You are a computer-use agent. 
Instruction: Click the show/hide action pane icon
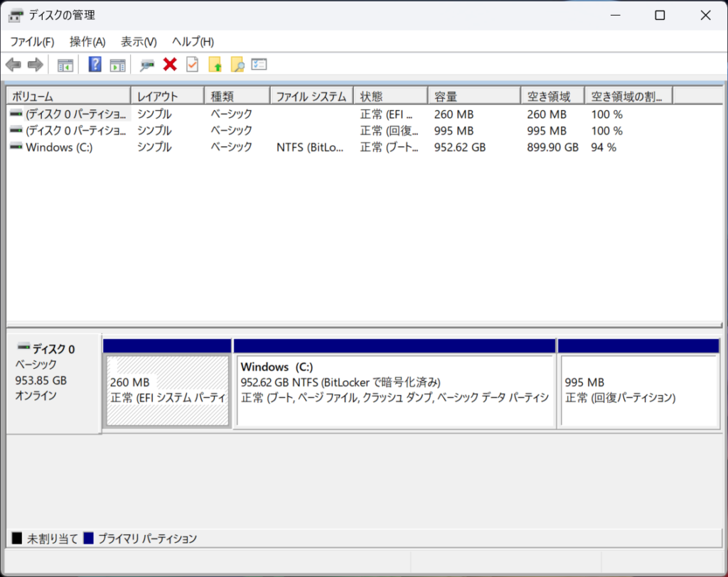[x=117, y=65]
